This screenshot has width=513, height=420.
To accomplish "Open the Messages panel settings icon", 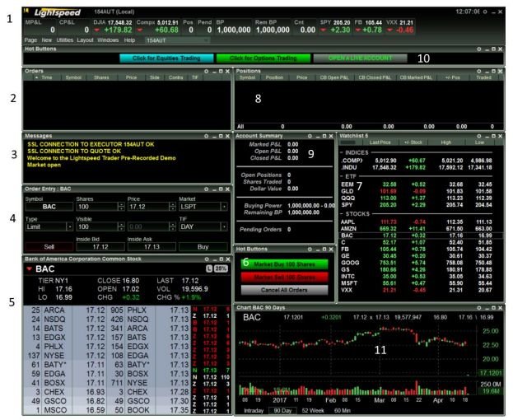I will pos(206,136).
